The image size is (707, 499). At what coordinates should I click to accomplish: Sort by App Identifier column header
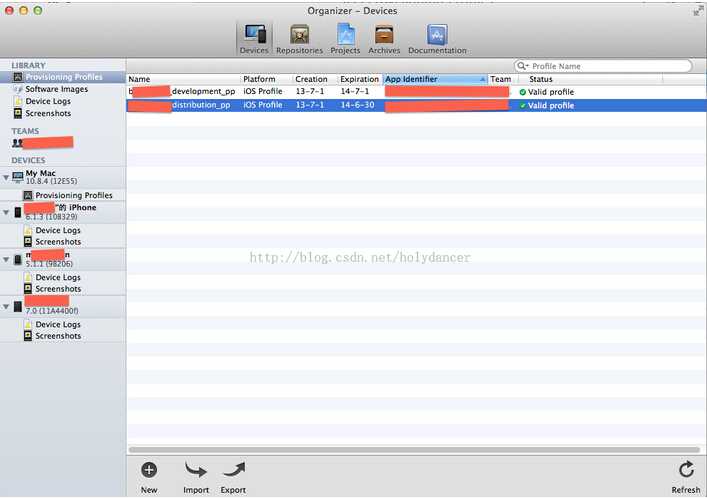[x=435, y=79]
